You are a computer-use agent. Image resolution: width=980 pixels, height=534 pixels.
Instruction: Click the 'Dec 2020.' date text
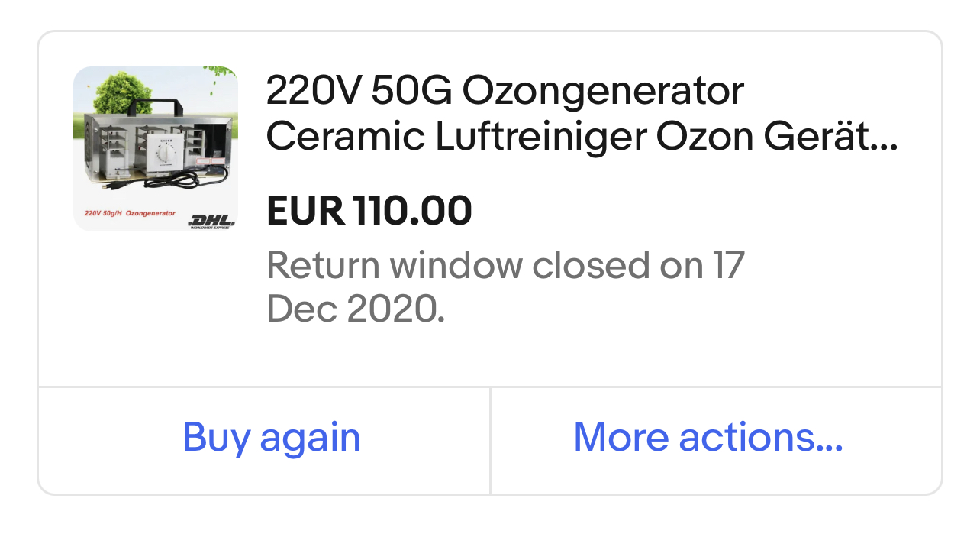(x=356, y=309)
